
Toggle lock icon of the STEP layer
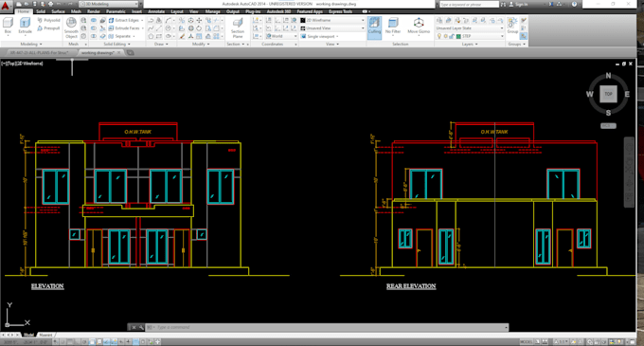point(452,36)
